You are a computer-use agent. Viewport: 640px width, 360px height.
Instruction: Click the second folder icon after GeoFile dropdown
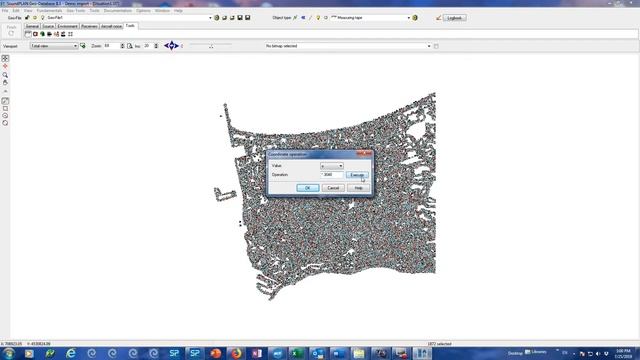click(x=232, y=18)
